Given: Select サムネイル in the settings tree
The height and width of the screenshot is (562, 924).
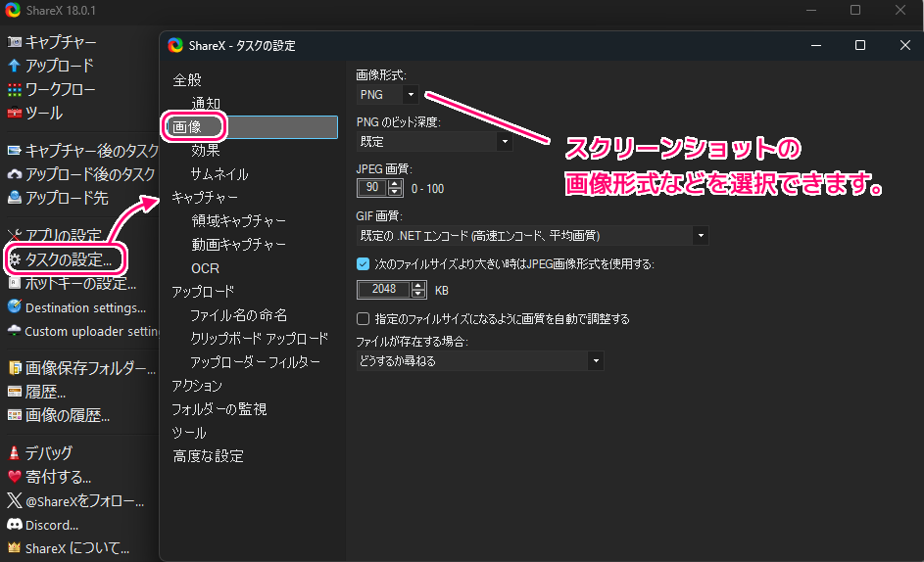Looking at the screenshot, I should pyautogui.click(x=219, y=173).
